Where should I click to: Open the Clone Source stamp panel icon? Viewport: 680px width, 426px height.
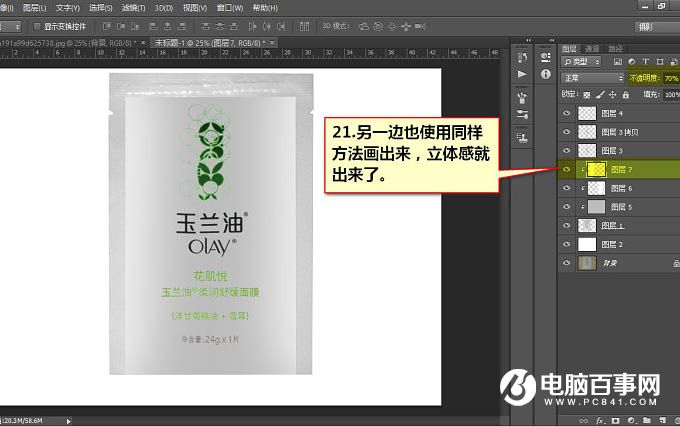tap(522, 138)
